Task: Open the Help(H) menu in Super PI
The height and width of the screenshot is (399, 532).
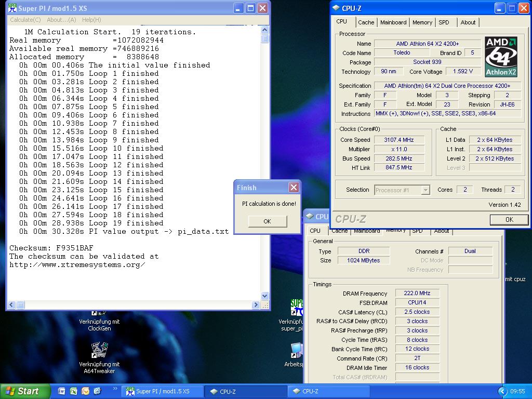Action: 91,20
